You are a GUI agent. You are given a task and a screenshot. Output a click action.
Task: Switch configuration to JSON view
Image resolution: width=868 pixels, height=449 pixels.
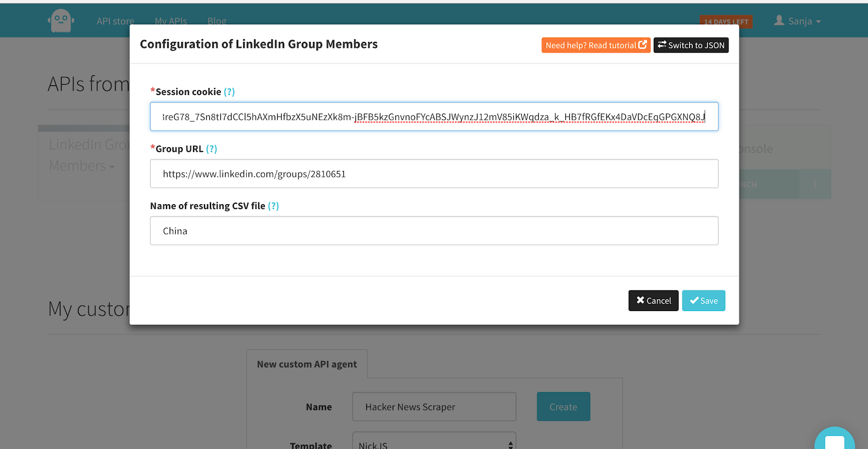pos(691,45)
